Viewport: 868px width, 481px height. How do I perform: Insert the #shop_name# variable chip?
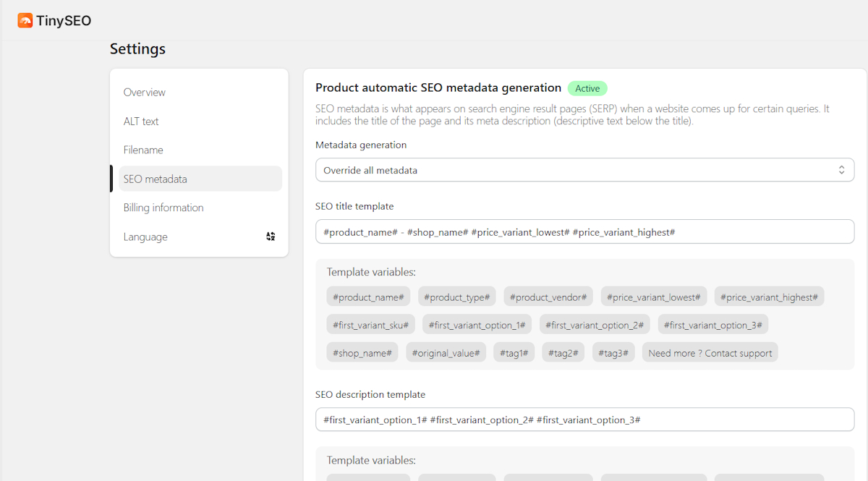[x=362, y=353]
